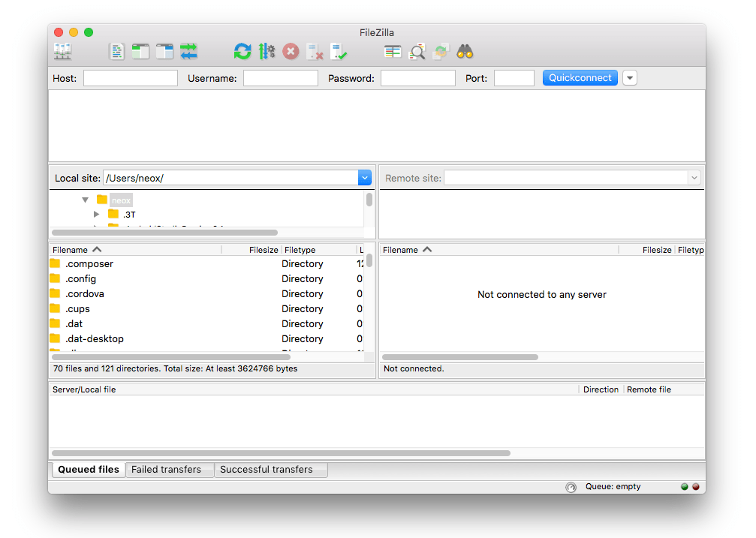Viewport: 756px width, 538px height.
Task: Click red activity indicator light
Action: tap(696, 486)
